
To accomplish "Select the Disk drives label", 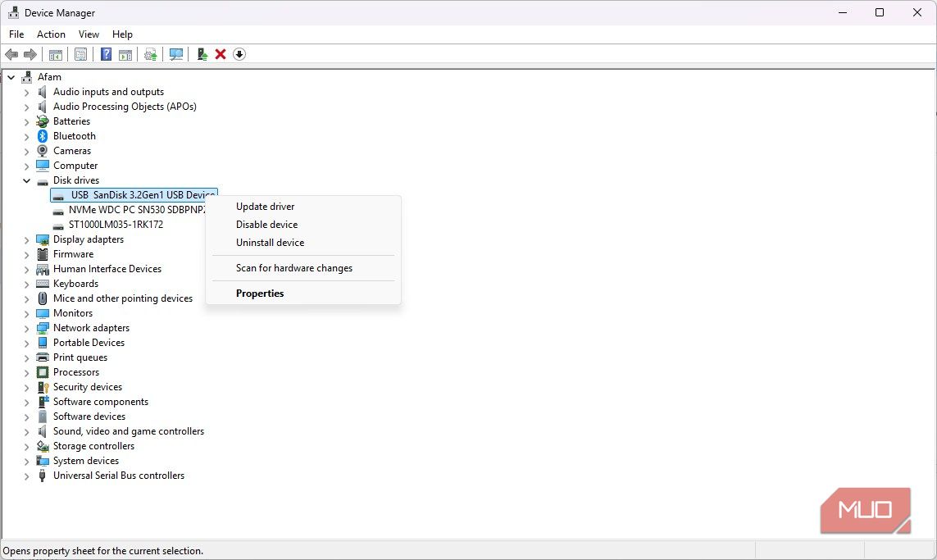I will [x=76, y=180].
